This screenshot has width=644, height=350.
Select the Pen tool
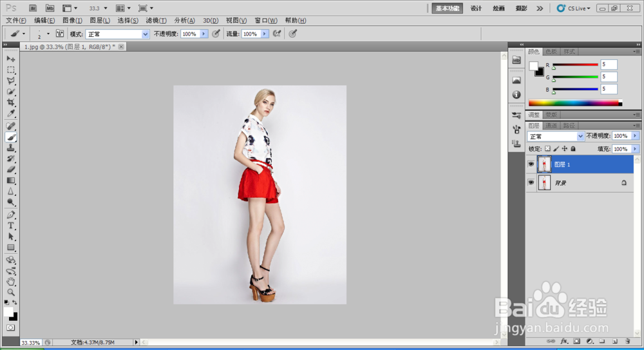(11, 215)
